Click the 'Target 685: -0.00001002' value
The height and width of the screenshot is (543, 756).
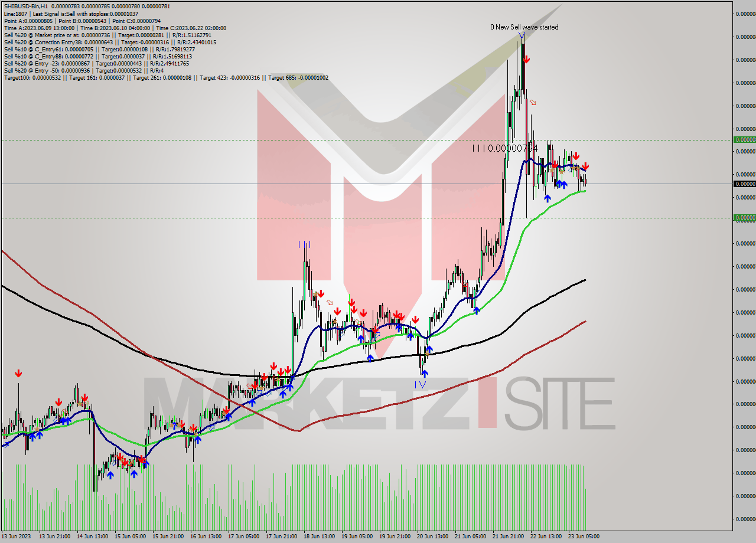(298, 77)
